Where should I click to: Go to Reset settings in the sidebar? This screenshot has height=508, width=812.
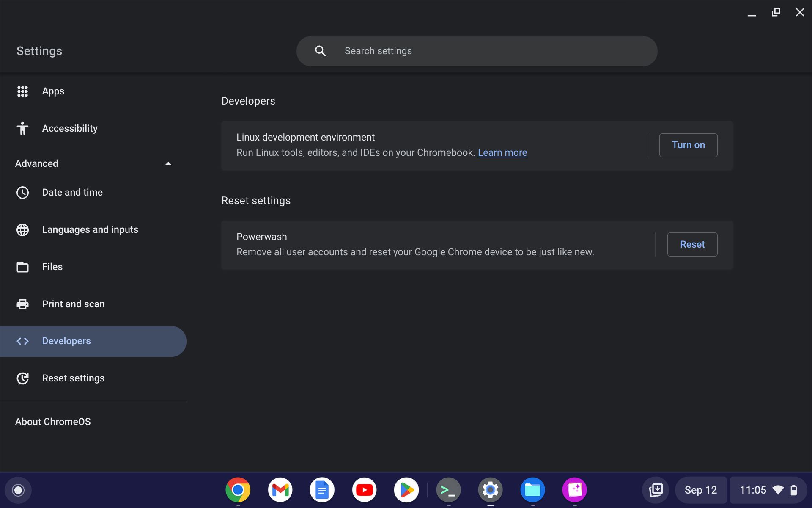coord(73,378)
